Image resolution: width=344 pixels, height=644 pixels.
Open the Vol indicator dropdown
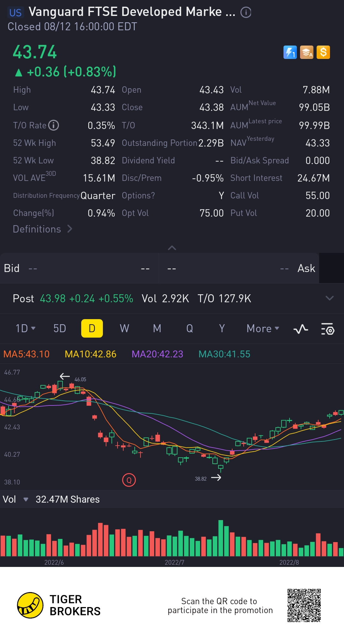(x=15, y=499)
